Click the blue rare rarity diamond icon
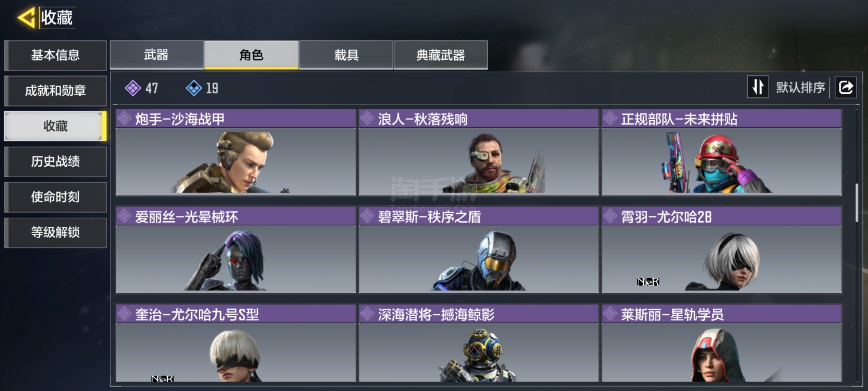Image resolution: width=868 pixels, height=391 pixels. (x=194, y=88)
